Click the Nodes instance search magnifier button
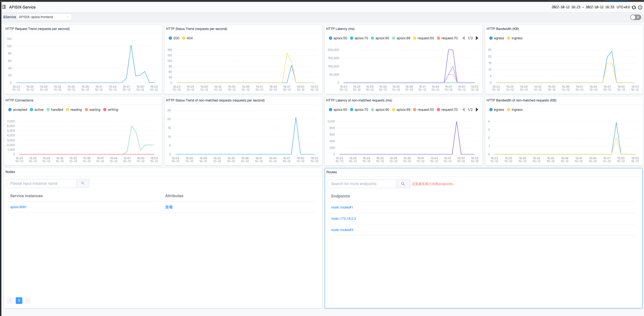Viewport: 644px width, 316px height. click(83, 183)
